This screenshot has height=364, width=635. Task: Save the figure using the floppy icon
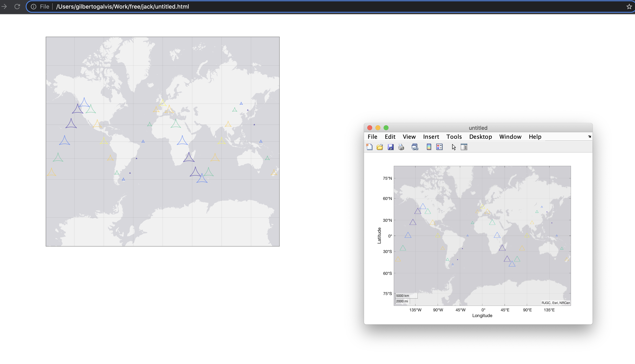click(x=391, y=147)
